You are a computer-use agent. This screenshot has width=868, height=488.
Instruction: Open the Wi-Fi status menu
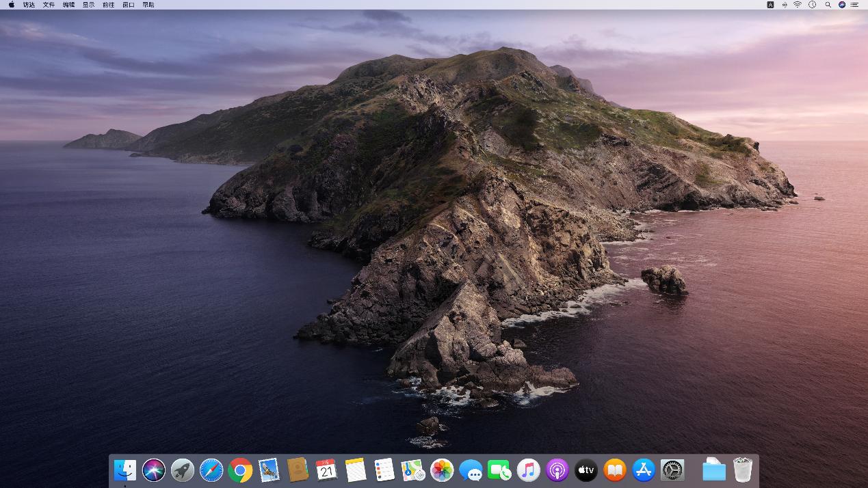pyautogui.click(x=798, y=5)
